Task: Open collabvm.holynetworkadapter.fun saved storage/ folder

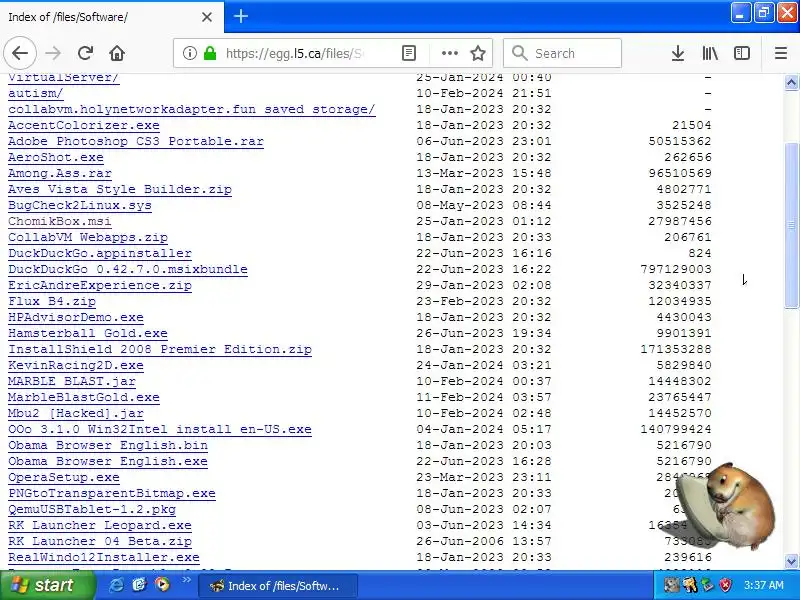Action: point(192,109)
